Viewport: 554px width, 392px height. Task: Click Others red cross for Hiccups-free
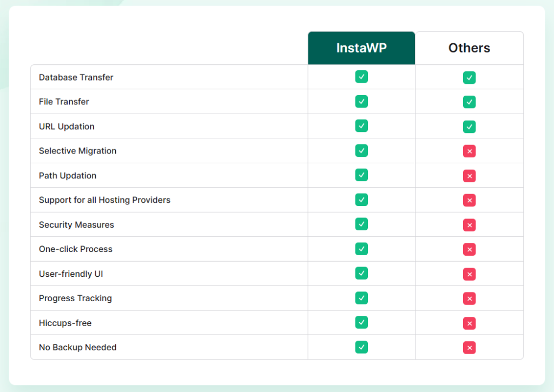469,323
